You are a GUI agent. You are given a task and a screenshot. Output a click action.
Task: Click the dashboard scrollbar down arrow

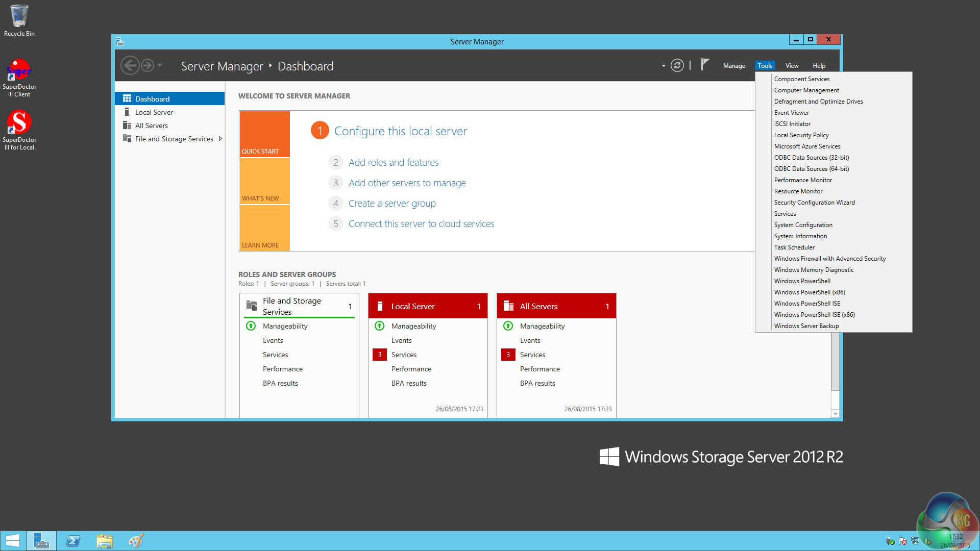835,413
